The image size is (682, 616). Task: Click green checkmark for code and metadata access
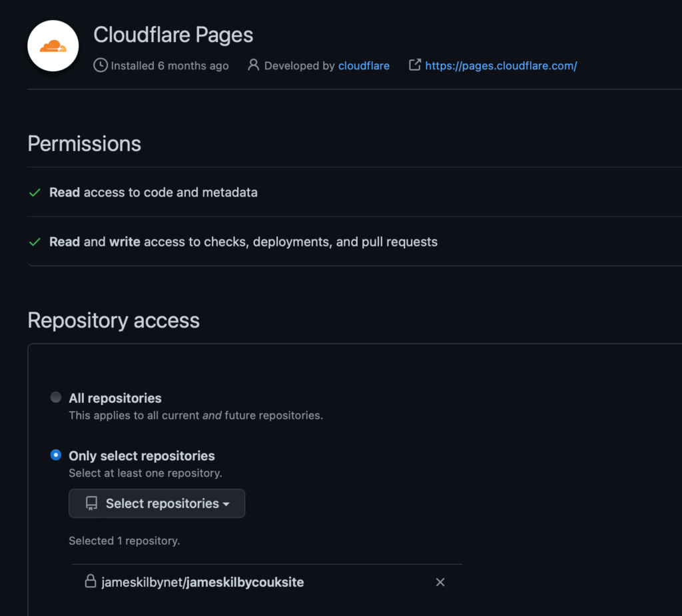click(x=35, y=192)
